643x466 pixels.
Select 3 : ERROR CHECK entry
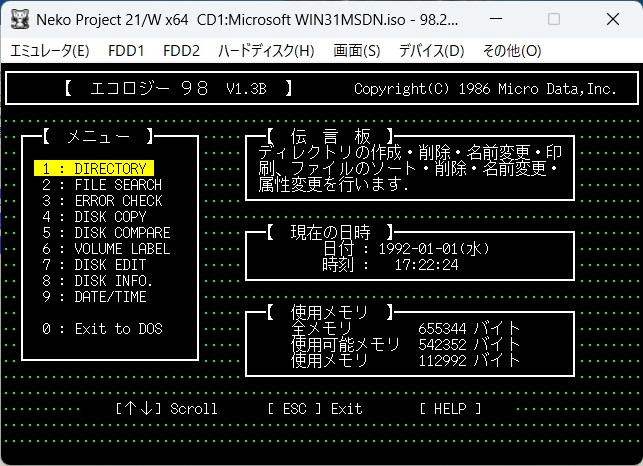101,201
